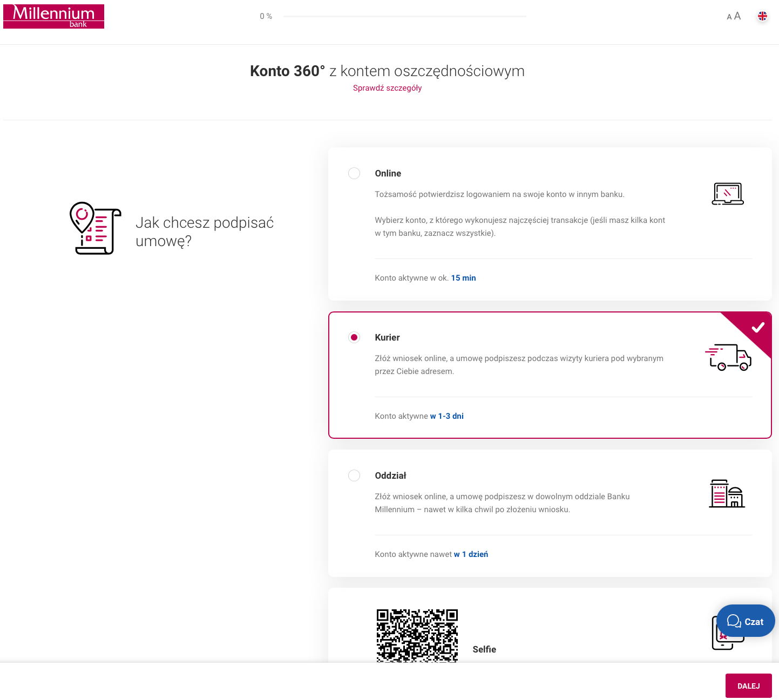
Task: Change text size with the AA icon
Action: (734, 16)
